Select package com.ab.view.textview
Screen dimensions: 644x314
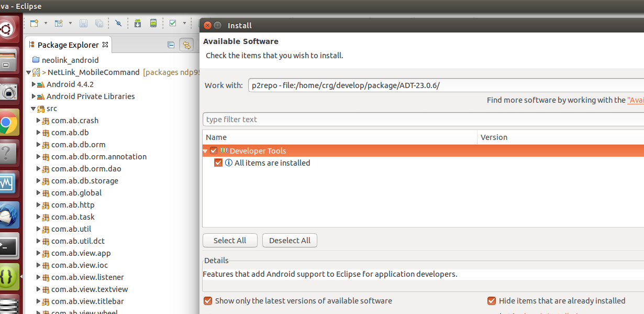[x=89, y=289]
